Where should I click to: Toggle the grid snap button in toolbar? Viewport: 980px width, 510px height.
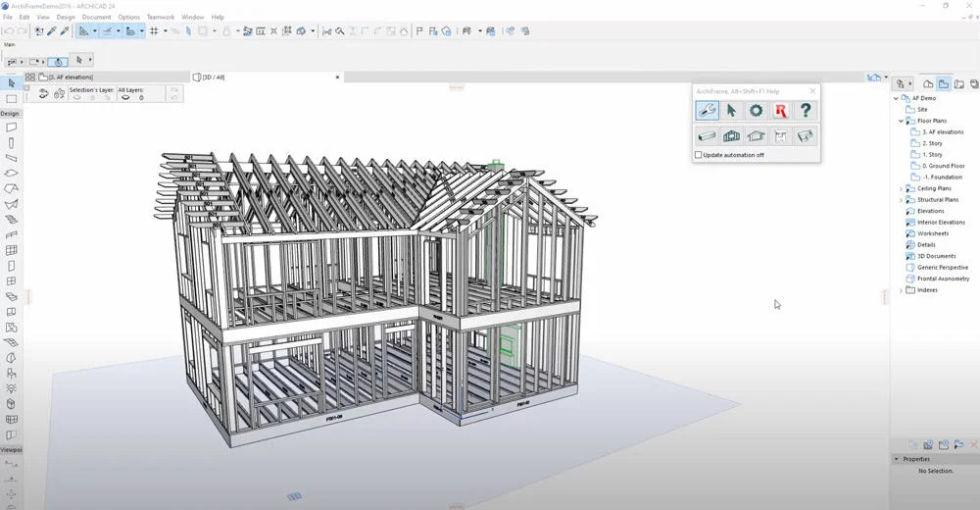click(154, 31)
